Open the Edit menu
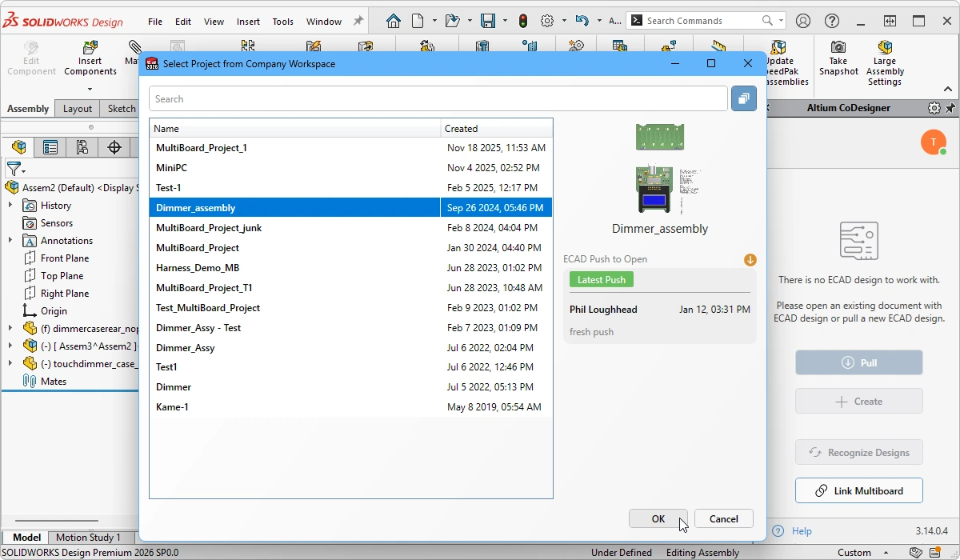Viewport: 960px width, 560px height. [x=183, y=22]
